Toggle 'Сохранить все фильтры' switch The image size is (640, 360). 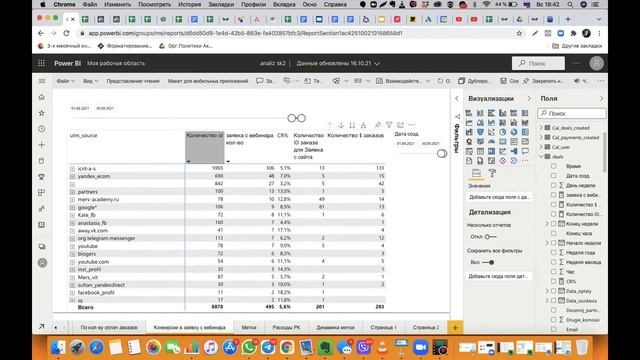pos(489,262)
